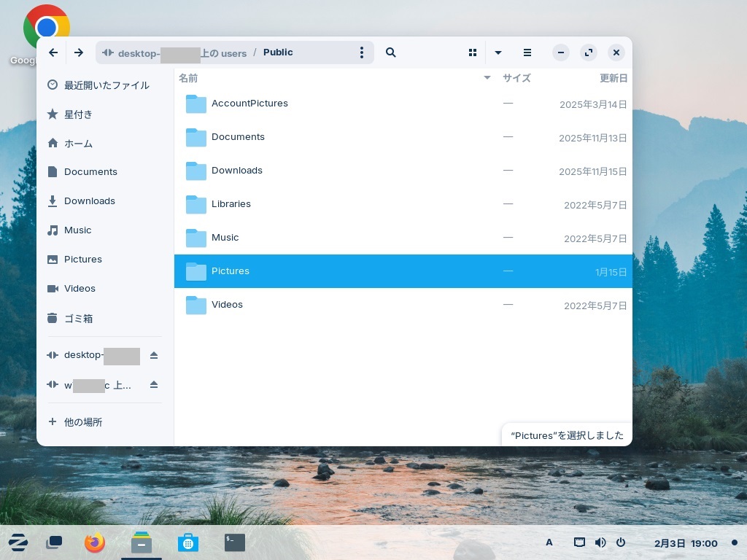This screenshot has height=560, width=747.
Task: Open path bar three-dot menu
Action: pos(362,52)
